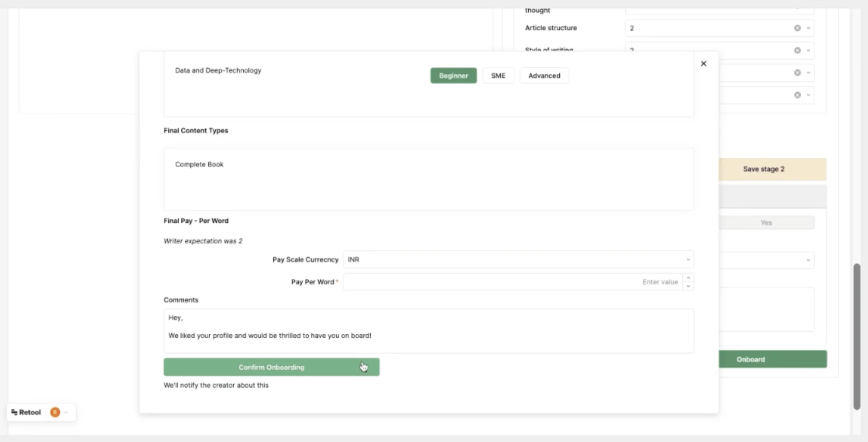Focus the Pay Per Word input field
Screen dimensions: 868x442
tap(513, 282)
